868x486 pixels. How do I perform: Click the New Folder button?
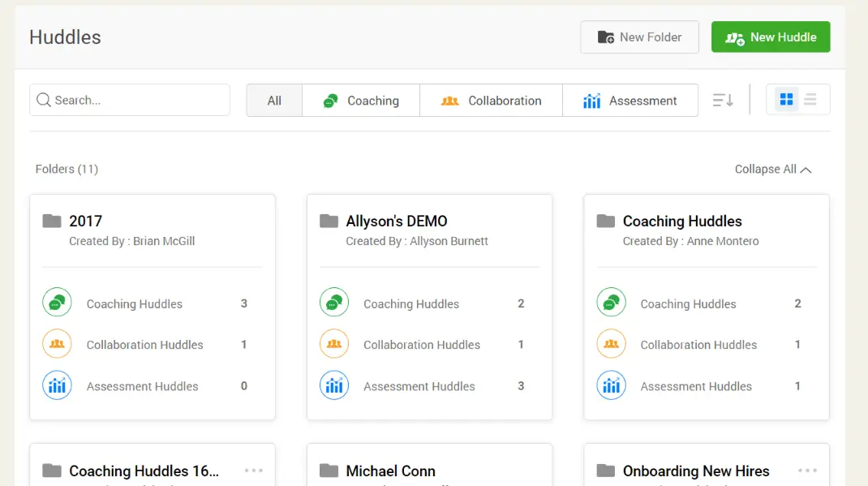(639, 37)
